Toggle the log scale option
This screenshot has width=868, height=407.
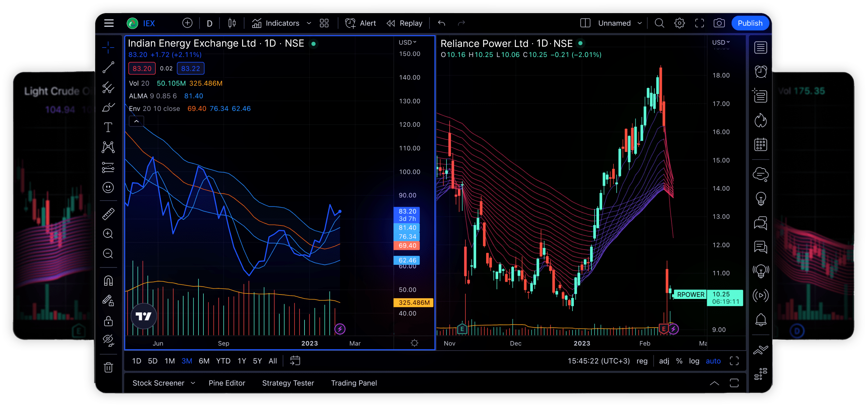[694, 361]
